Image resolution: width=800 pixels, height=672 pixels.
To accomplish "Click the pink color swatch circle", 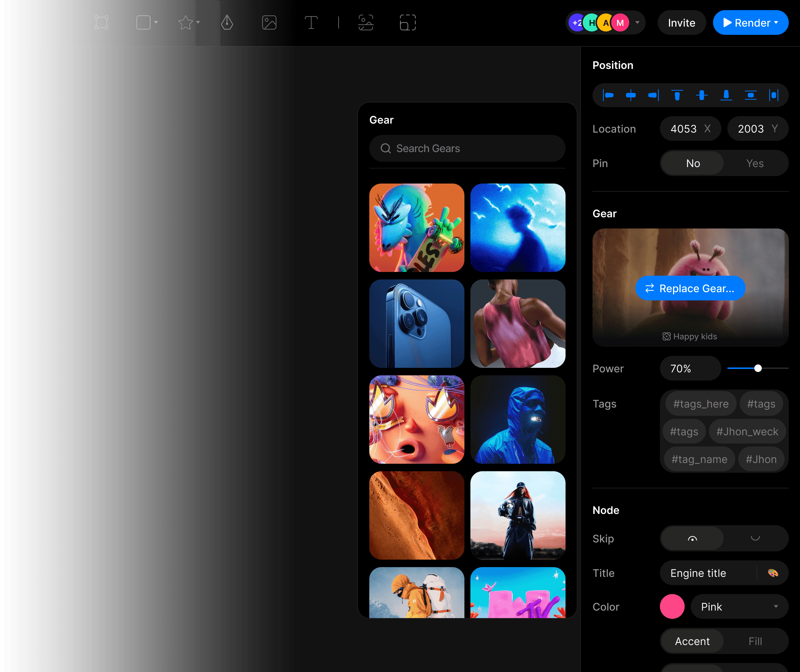I will [x=672, y=607].
